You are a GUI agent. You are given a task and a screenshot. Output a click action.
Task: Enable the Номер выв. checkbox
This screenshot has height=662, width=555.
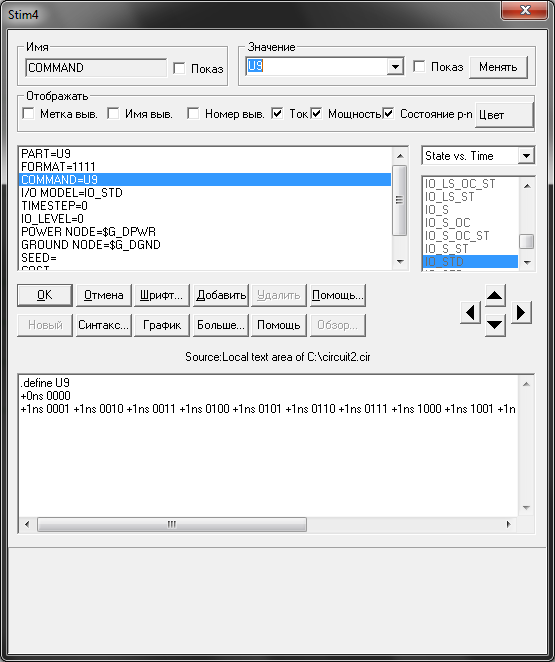(193, 113)
